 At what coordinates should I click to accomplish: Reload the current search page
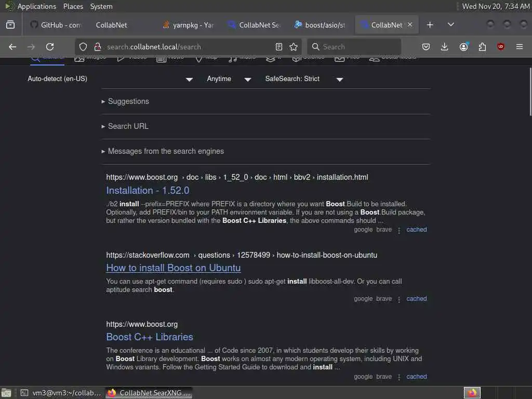[x=50, y=47]
